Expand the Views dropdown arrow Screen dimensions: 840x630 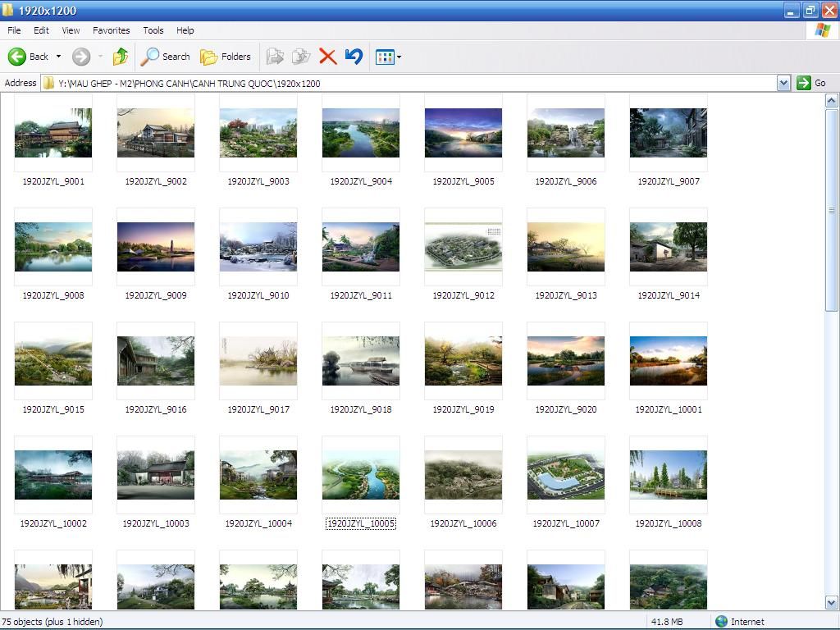click(399, 57)
